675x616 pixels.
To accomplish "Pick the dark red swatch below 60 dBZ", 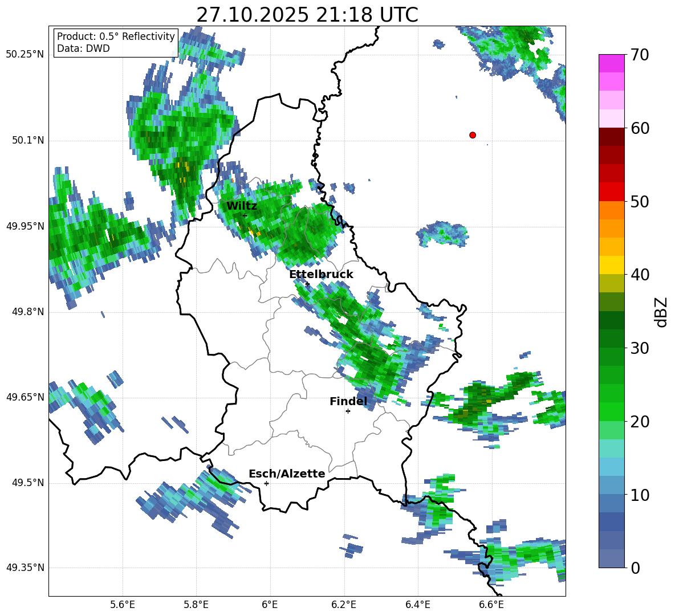I will (611, 137).
